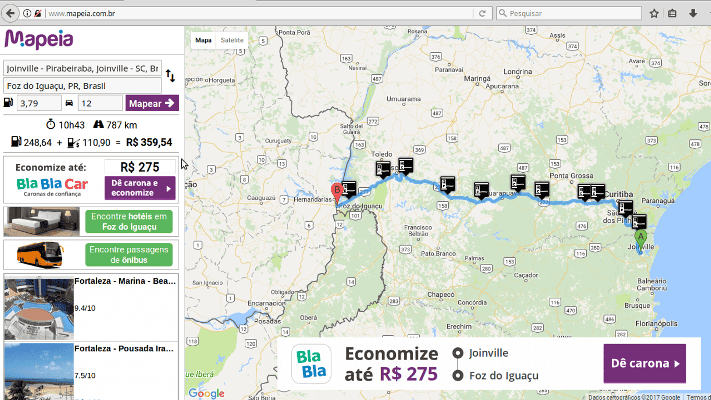Open the downloads arrow icon
This screenshot has width=711, height=400.
coord(693,14)
